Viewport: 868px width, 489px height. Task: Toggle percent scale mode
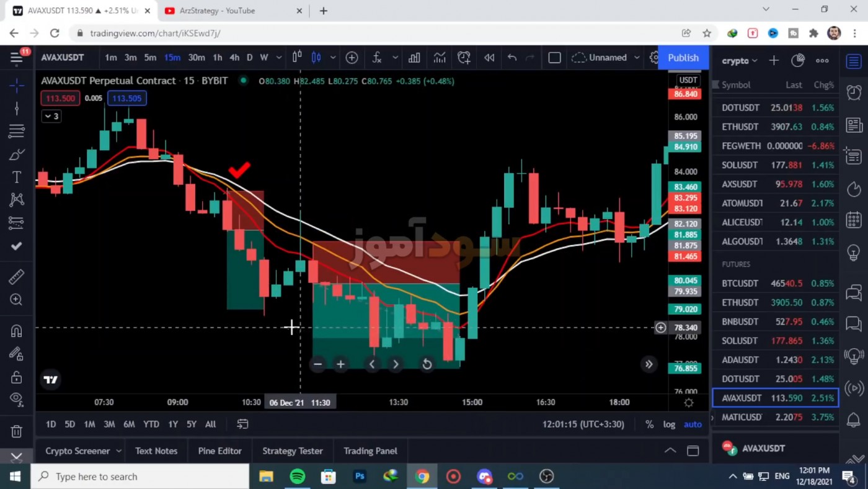649,424
